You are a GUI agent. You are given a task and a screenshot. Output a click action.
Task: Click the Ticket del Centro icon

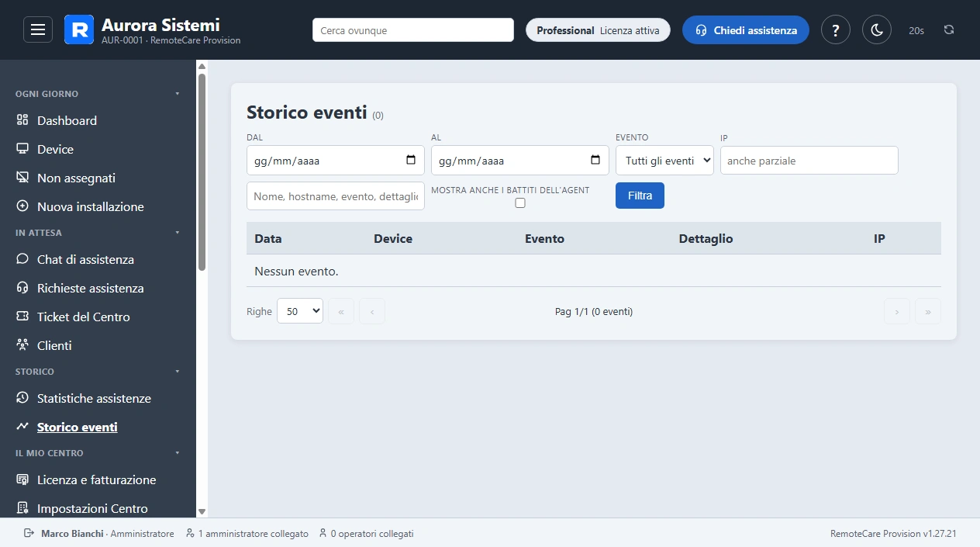coord(22,317)
